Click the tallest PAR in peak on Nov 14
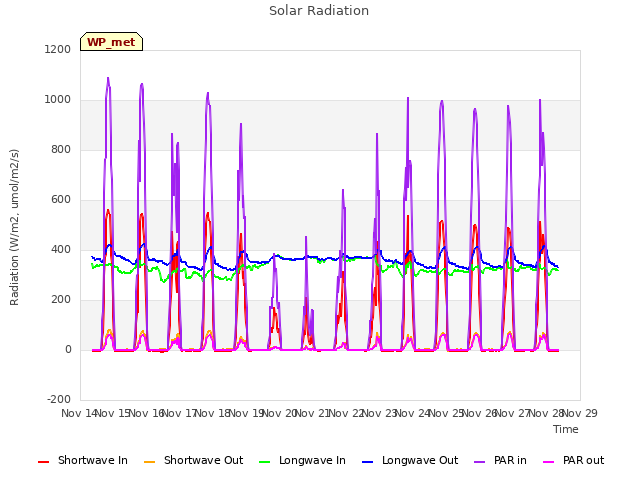The width and height of the screenshot is (640, 480). [x=108, y=78]
